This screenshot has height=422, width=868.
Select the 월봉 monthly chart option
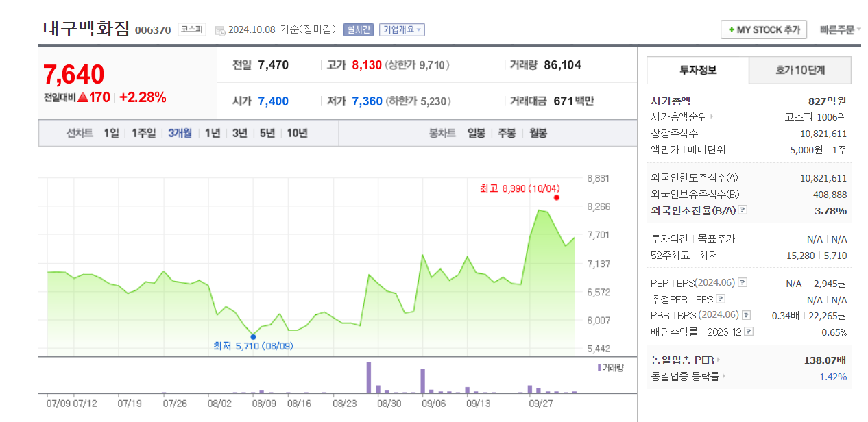coord(538,134)
